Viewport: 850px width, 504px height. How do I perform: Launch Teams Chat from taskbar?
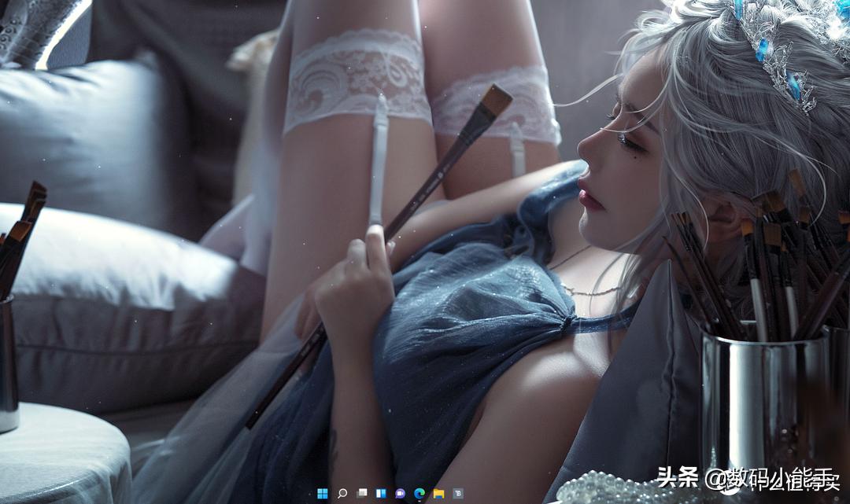coord(400,493)
